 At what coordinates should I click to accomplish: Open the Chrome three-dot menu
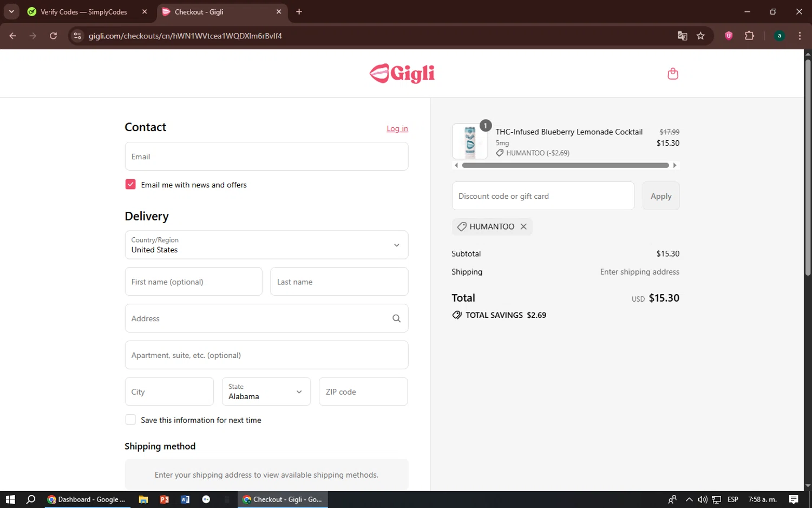800,36
